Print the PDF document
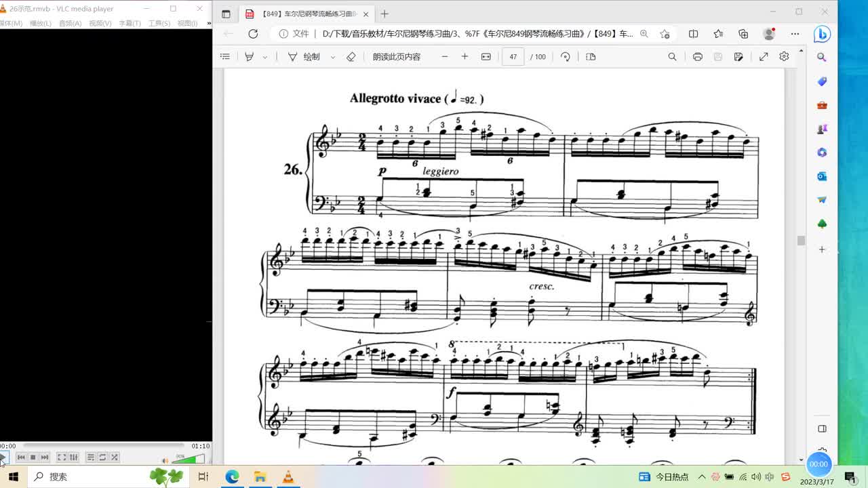This screenshot has width=868, height=488. tap(697, 57)
